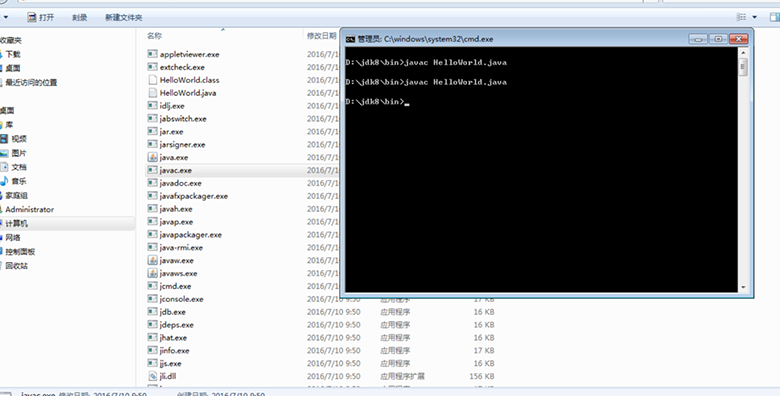
Task: Click the 打开 toolbar button
Action: pos(41,17)
